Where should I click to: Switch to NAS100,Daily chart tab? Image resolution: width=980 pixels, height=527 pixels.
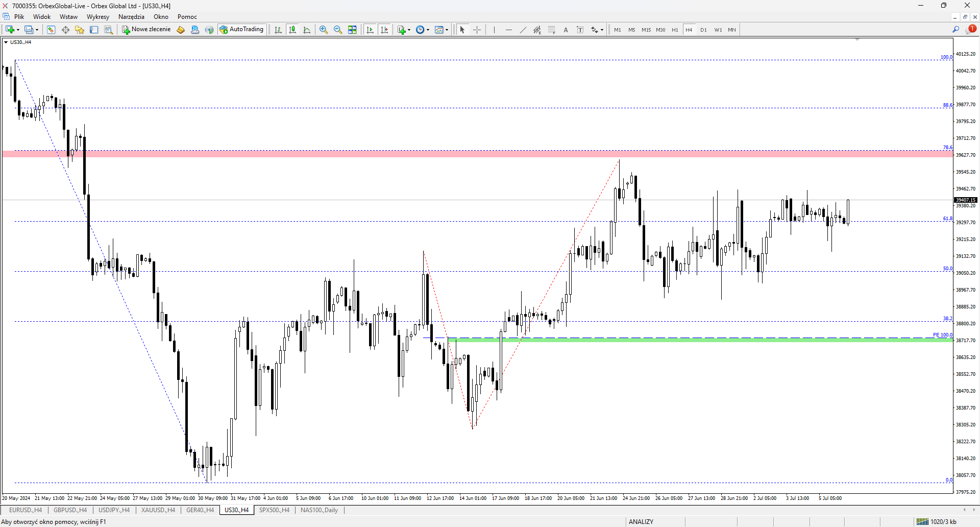point(319,510)
